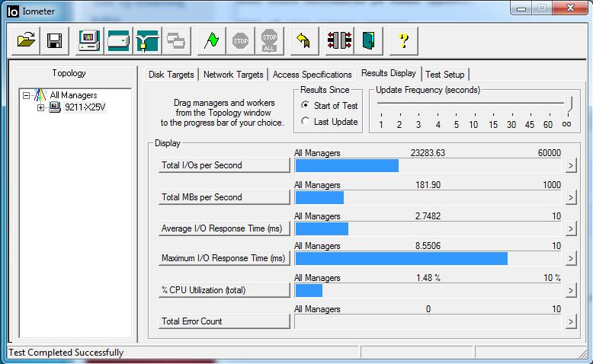Click the 1.48 % CPU utilization value
Screen dimensions: 593x364
point(428,277)
